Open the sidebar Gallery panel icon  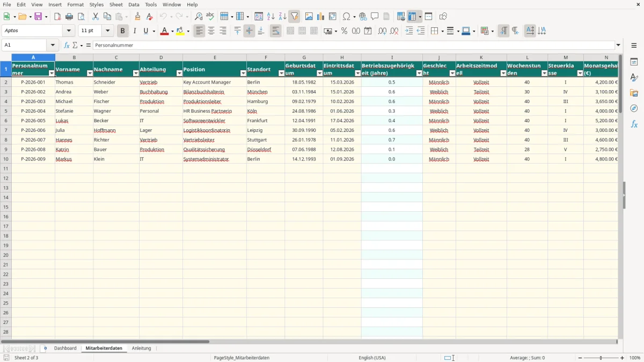click(x=634, y=93)
